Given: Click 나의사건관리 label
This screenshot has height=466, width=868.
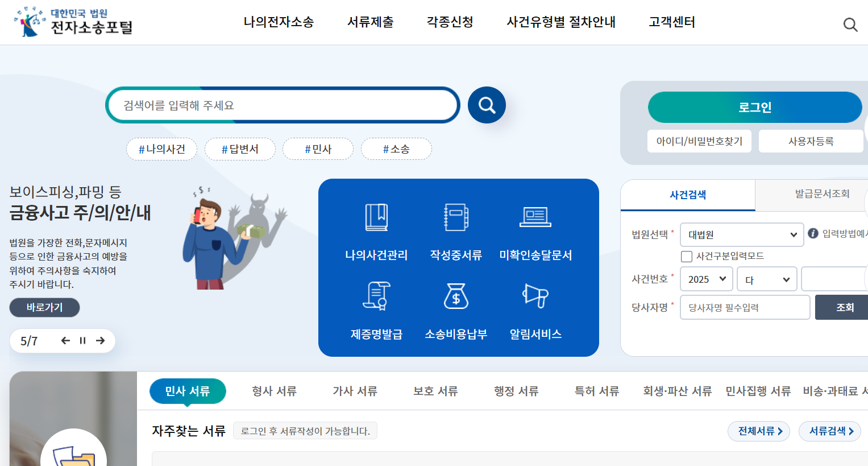Looking at the screenshot, I should tap(376, 255).
